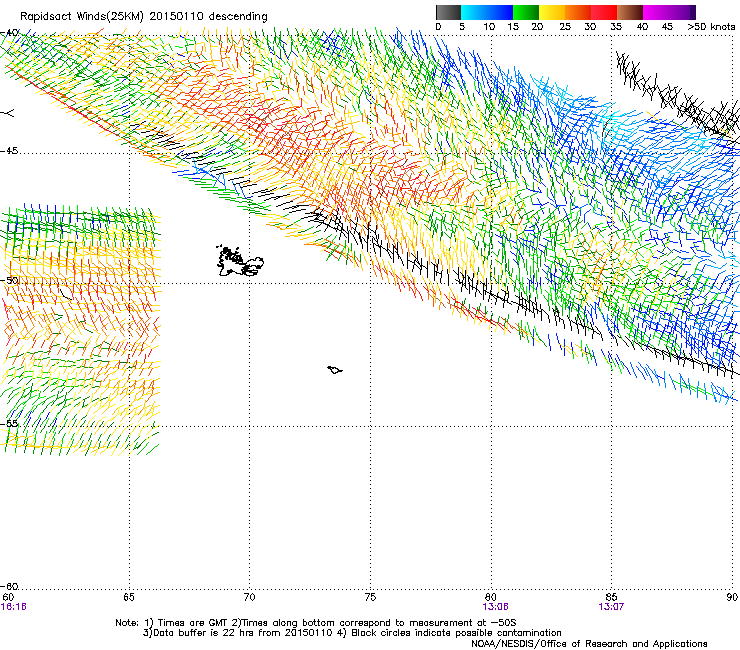Click the NOAA/NESDIS Office of Research credit text
The image size is (740, 650).
(589, 644)
